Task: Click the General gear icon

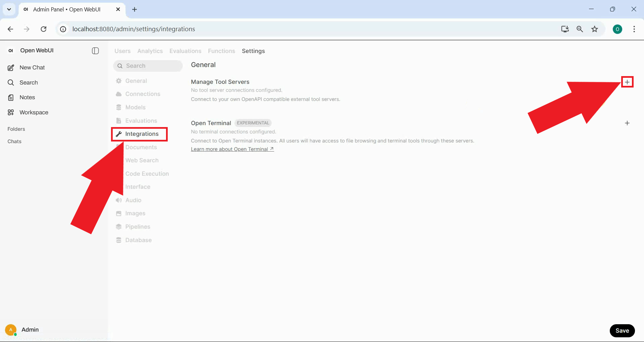Action: click(x=119, y=81)
